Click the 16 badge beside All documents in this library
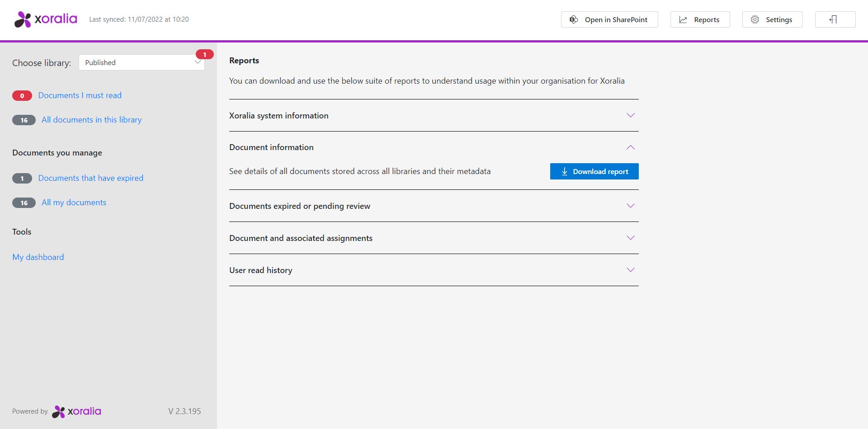 (x=24, y=120)
